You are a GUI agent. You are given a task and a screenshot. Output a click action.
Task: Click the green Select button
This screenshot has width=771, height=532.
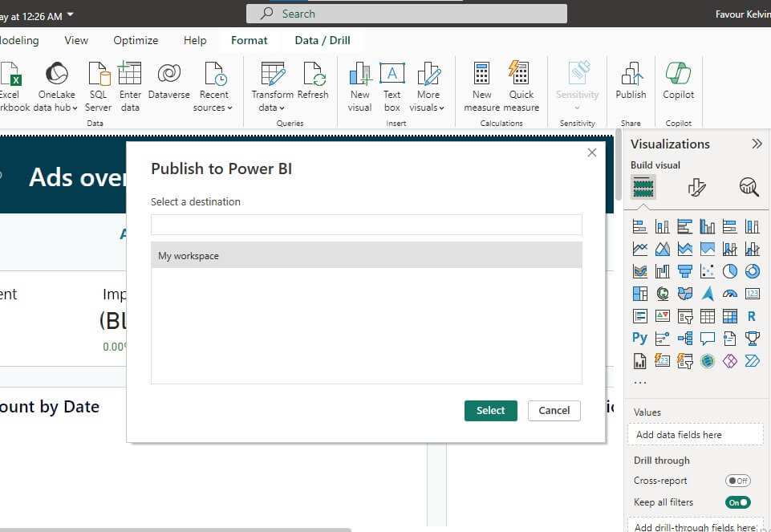[x=490, y=410]
